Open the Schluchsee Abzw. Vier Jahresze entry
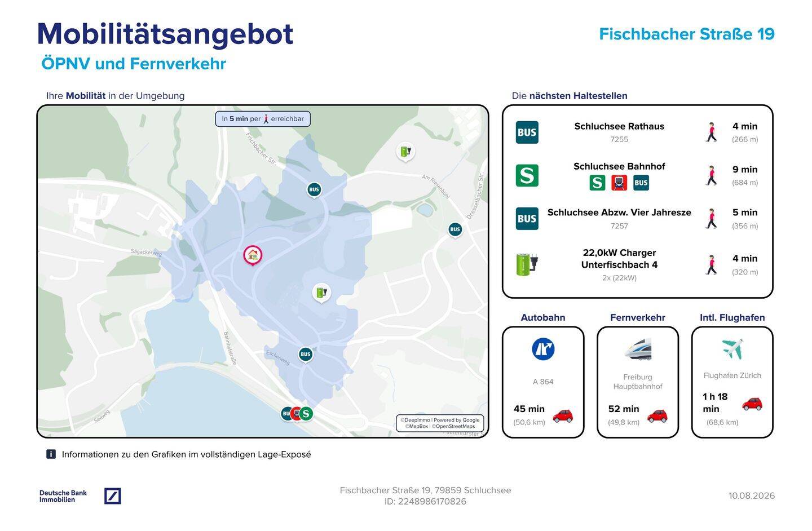 637,219
